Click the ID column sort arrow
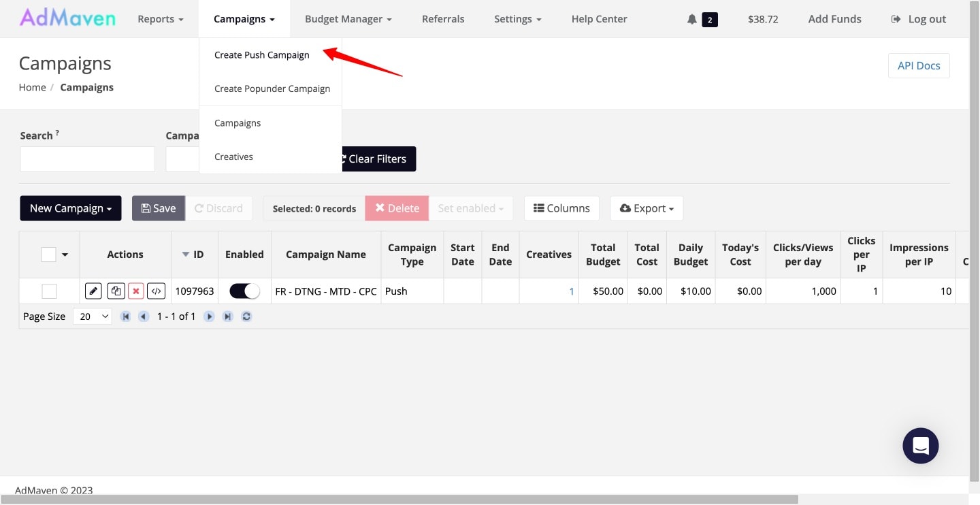 coord(185,254)
